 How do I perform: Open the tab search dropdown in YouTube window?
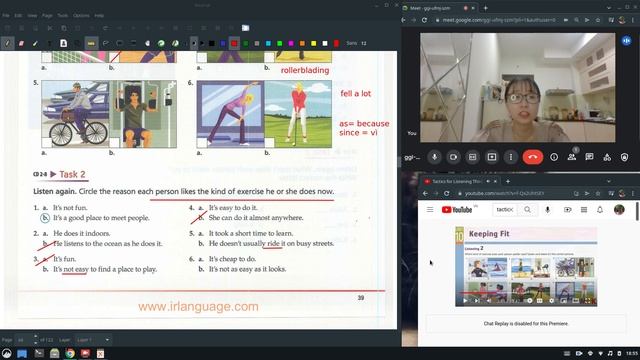pyautogui.click(x=609, y=181)
